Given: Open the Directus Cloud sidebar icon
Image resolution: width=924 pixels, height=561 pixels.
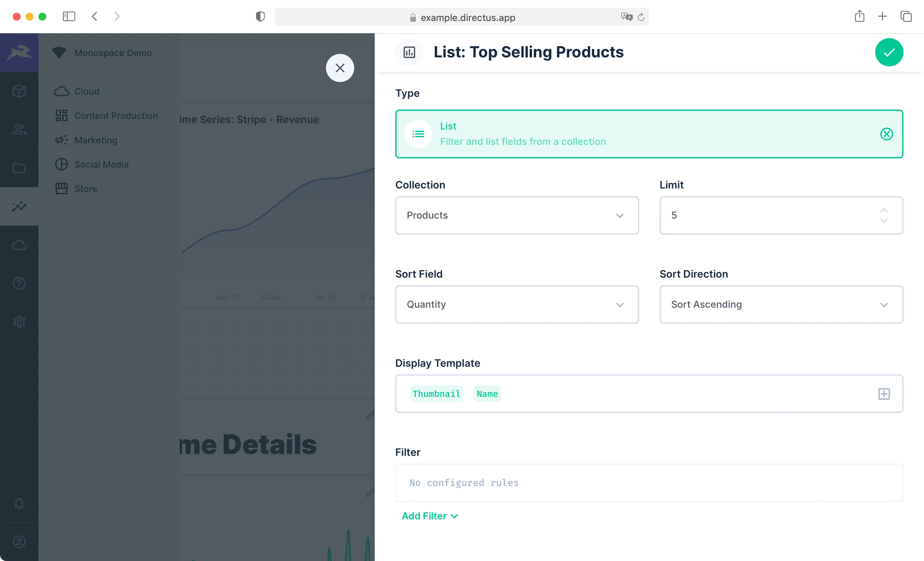Looking at the screenshot, I should pos(19,245).
